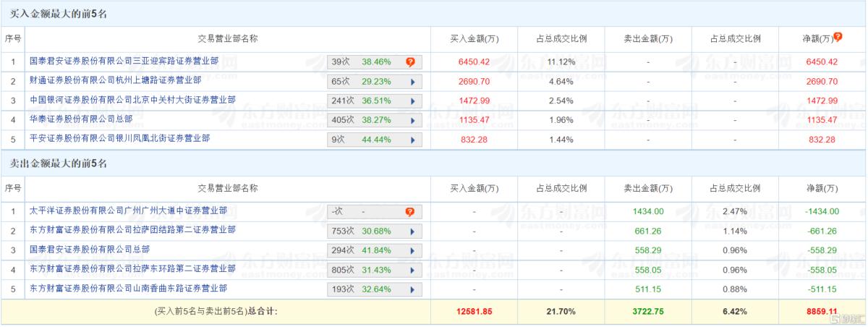
Task: Click 卖出金额最大的前5名 section heading
Action: click(x=59, y=163)
